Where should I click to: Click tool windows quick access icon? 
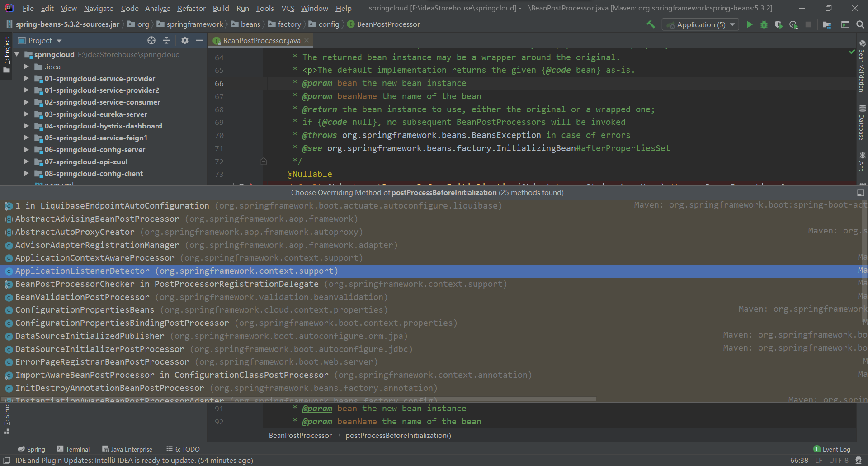7,460
